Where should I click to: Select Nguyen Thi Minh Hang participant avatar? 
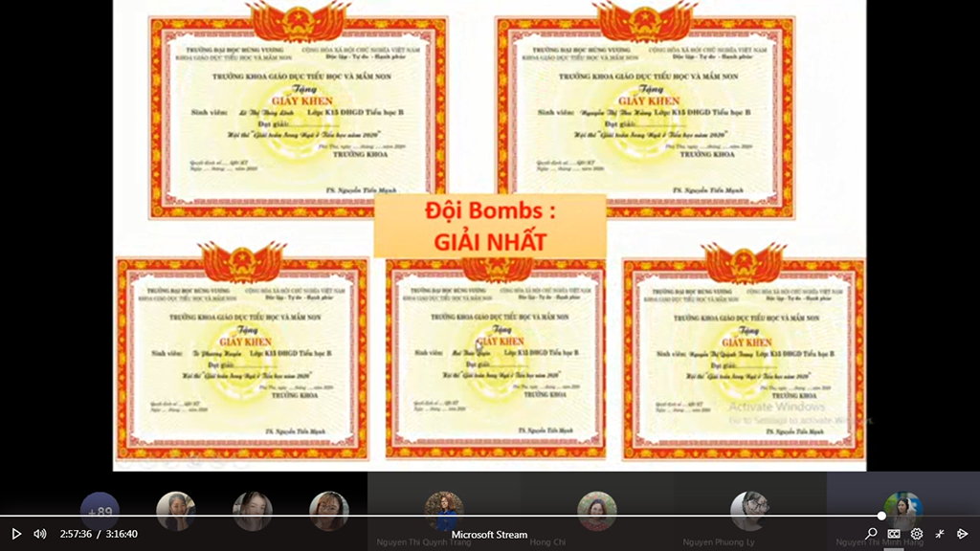coord(903,511)
